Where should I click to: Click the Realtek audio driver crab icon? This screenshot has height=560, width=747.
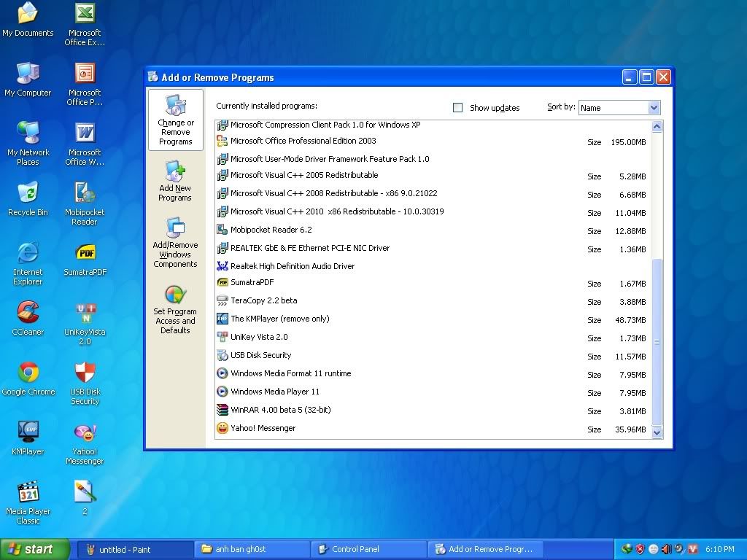pos(222,265)
